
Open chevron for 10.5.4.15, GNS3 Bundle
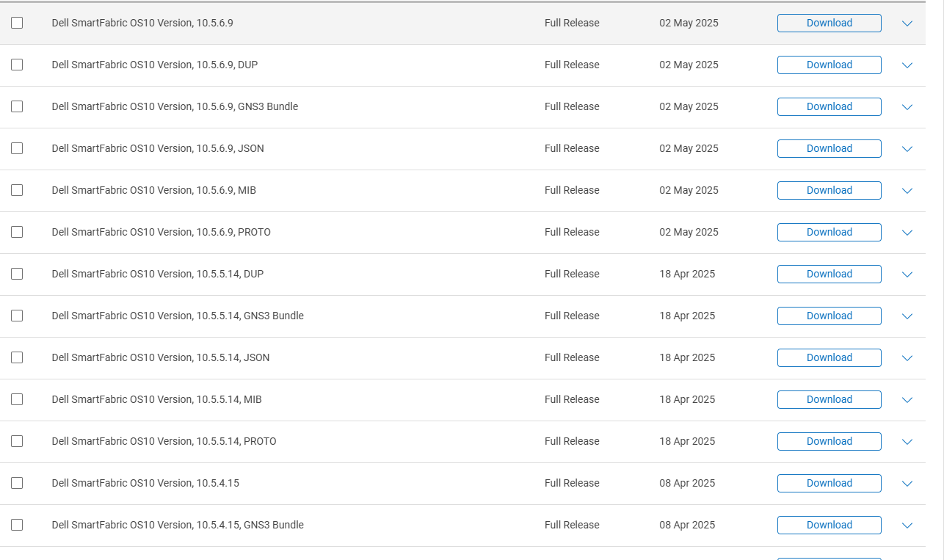tap(907, 526)
